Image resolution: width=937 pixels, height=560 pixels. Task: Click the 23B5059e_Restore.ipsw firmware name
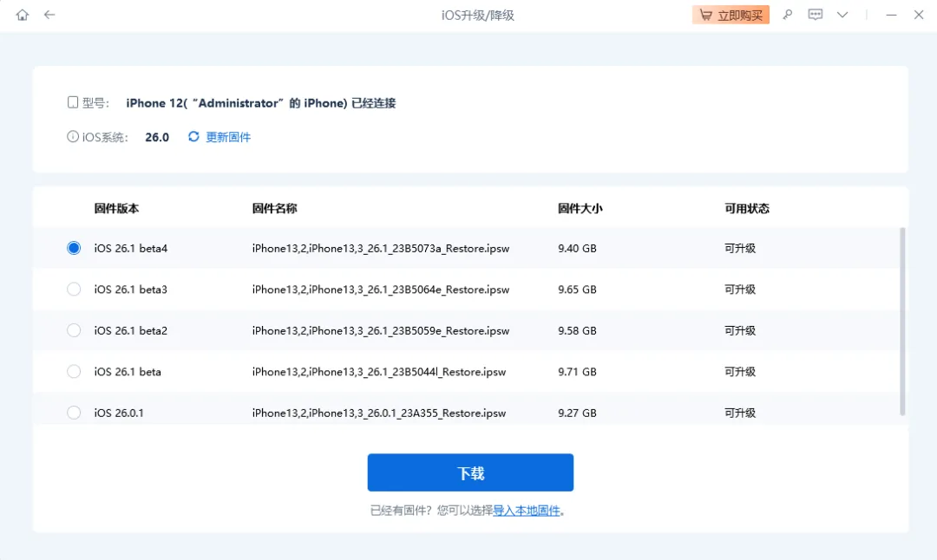381,331
